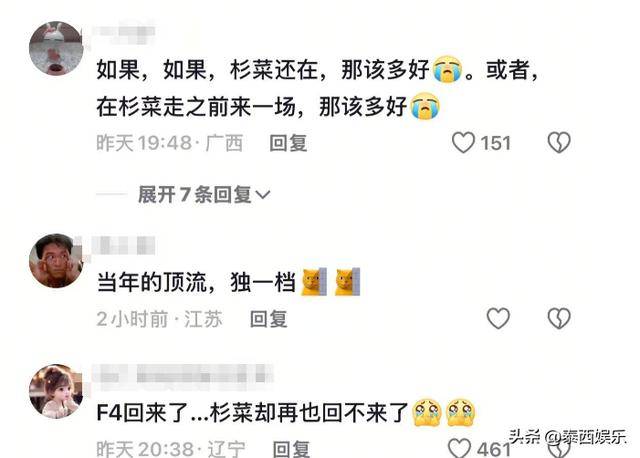This screenshot has width=640, height=458.
Task: Expand the 展开7条回复 replies
Action: point(204,194)
